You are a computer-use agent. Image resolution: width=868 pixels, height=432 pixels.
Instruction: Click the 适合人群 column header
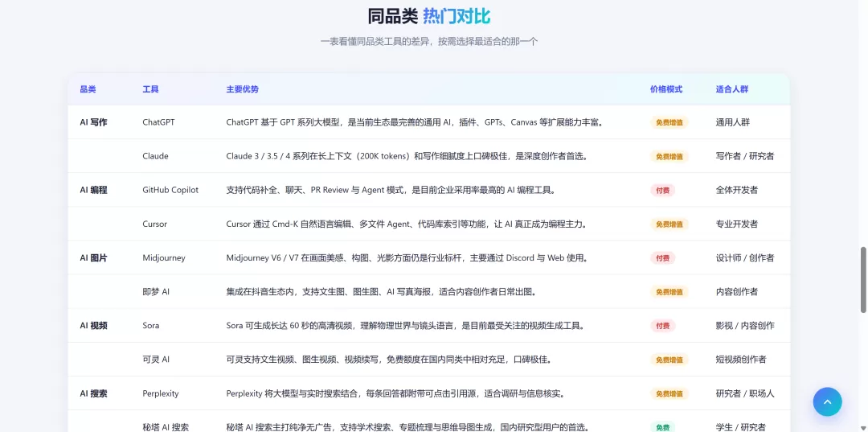(732, 89)
